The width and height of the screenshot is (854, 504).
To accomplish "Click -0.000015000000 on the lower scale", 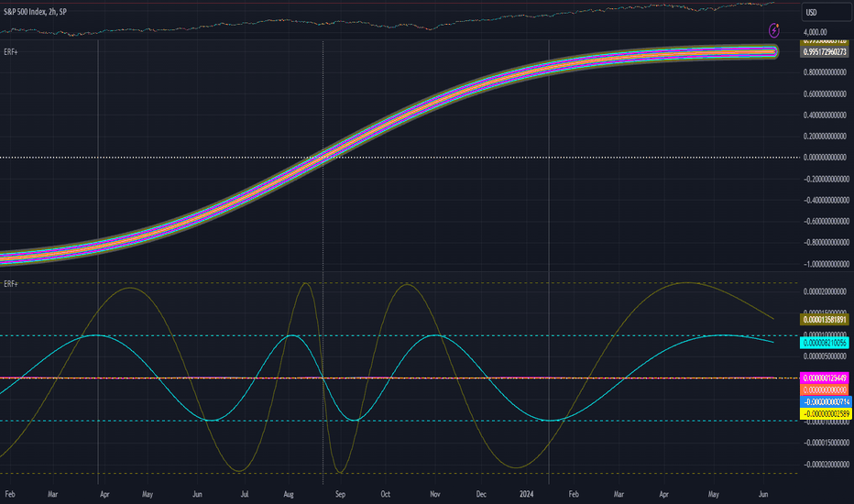I will pos(826,443).
